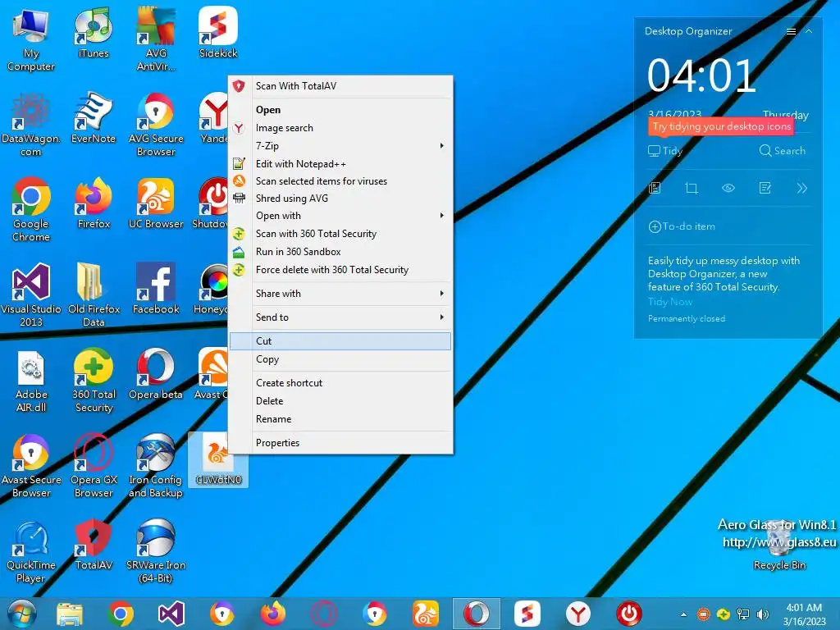This screenshot has height=630, width=840.
Task: Choose Create shortcut in context menu
Action: pos(340,383)
